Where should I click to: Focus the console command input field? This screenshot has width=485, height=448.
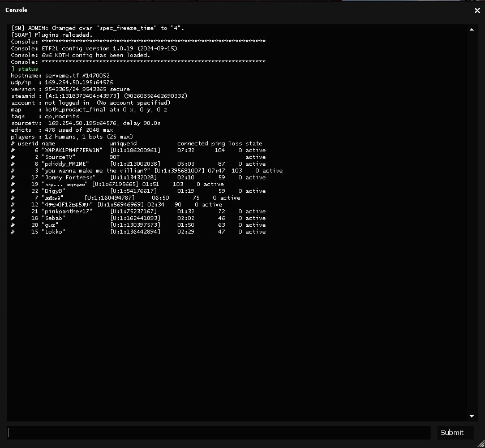[219, 433]
